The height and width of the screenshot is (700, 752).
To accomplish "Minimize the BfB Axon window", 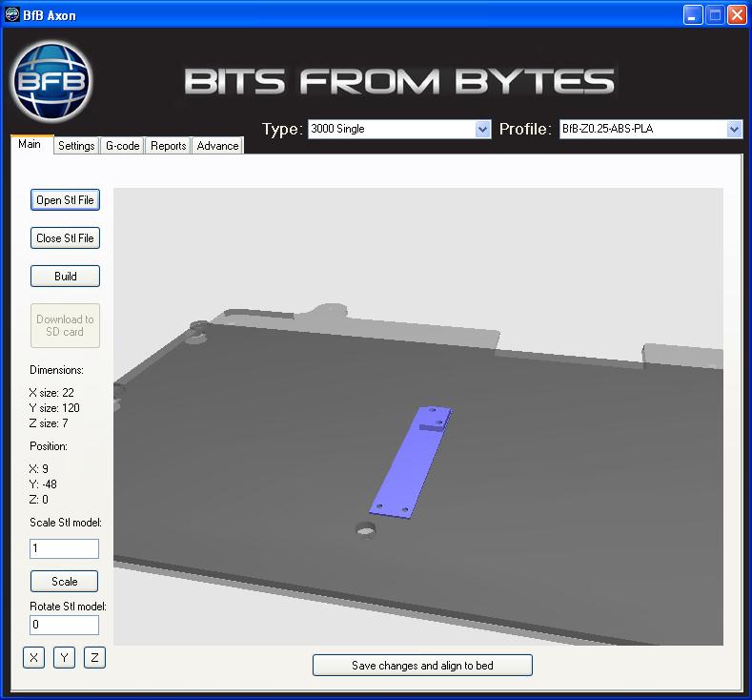I will point(693,15).
